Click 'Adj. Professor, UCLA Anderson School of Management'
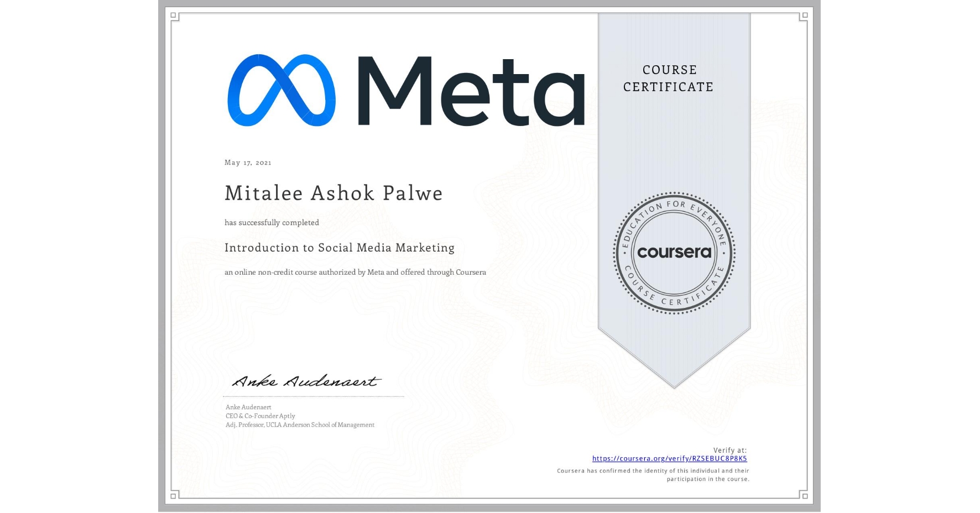Screen dimensions: 980x513 pyautogui.click(x=300, y=425)
